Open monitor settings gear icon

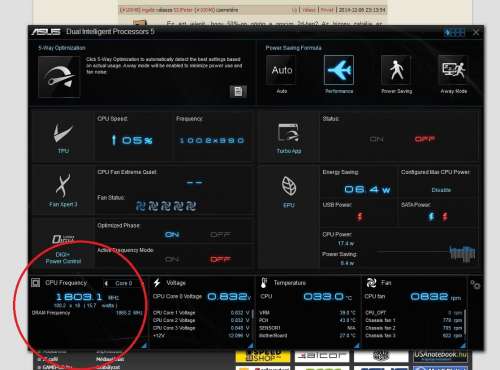click(475, 285)
